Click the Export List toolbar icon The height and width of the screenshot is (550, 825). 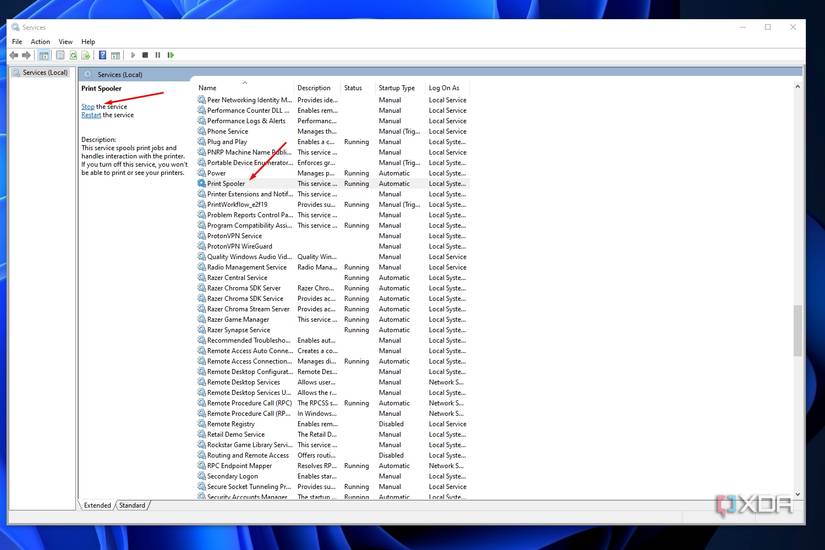click(85, 55)
